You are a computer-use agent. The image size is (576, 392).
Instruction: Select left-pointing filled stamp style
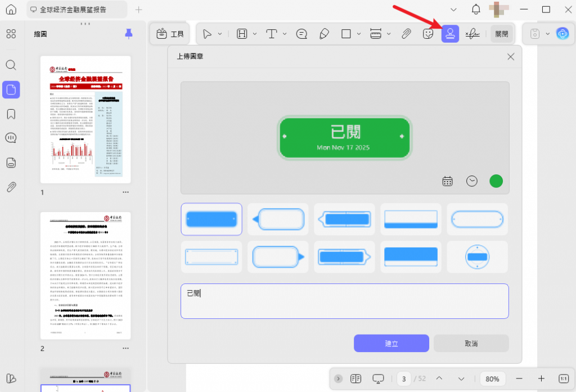pyautogui.click(x=345, y=219)
